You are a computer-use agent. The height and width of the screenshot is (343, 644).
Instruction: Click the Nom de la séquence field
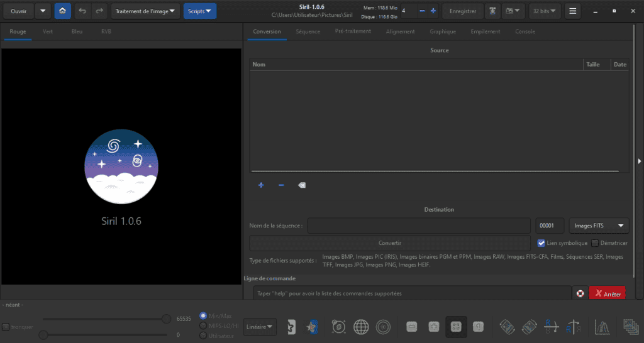[419, 226]
